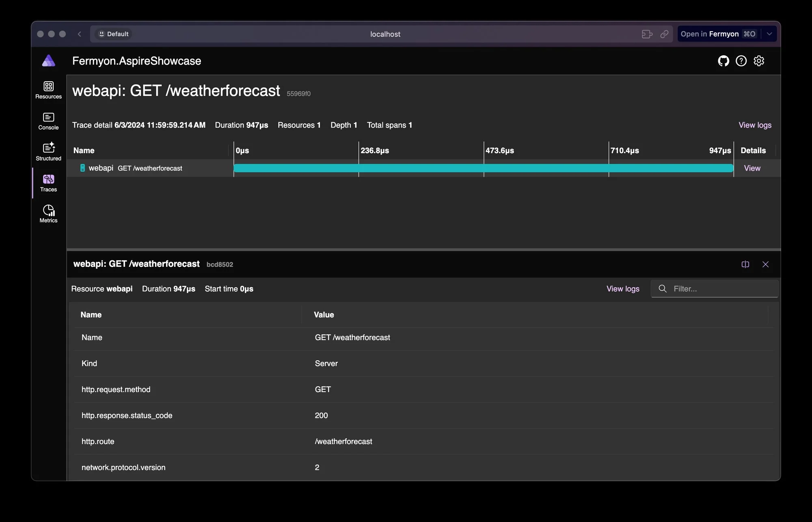Toggle span details panel split orientation
This screenshot has width=812, height=522.
pyautogui.click(x=745, y=264)
